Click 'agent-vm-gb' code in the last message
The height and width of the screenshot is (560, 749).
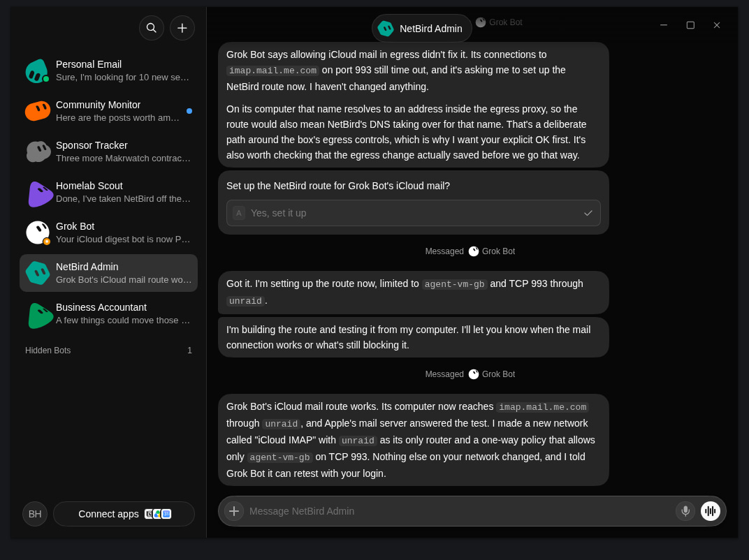tap(280, 457)
